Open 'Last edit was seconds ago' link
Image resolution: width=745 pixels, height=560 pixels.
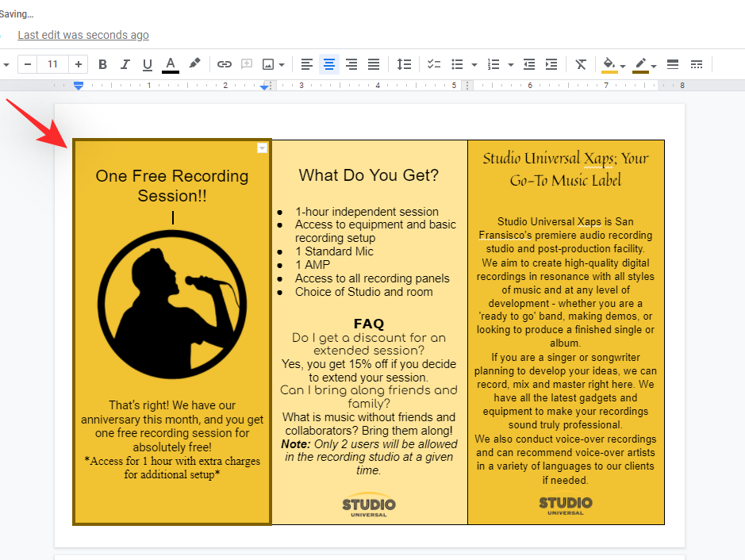coord(83,35)
